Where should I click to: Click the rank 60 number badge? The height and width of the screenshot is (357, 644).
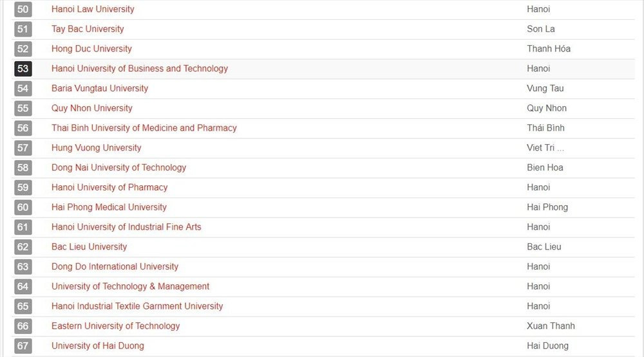(x=23, y=207)
